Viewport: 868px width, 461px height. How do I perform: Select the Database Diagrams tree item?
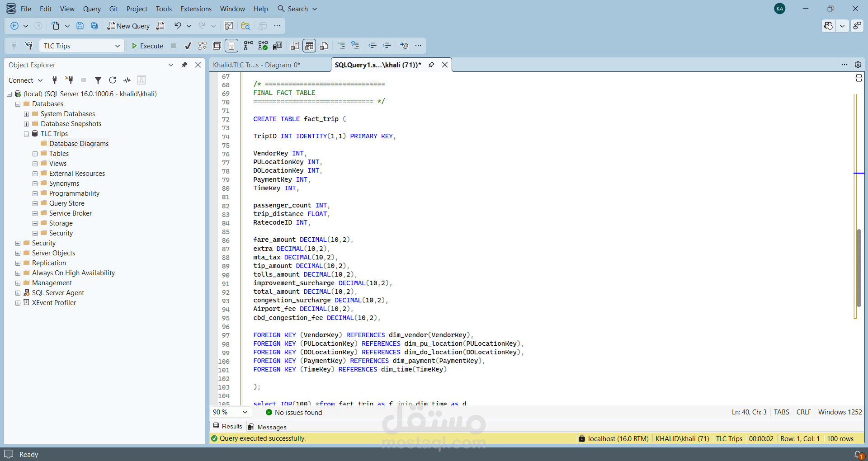coord(79,144)
